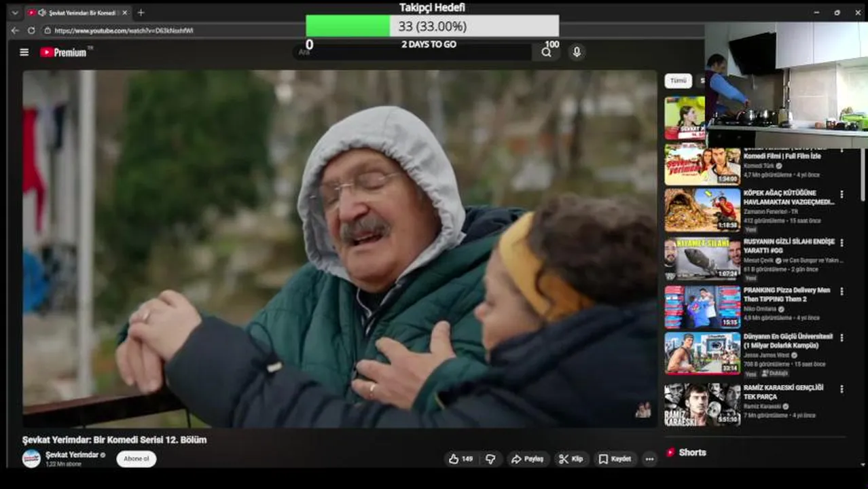Restore the browser window size
Viewport: 868px width, 489px height.
(837, 12)
